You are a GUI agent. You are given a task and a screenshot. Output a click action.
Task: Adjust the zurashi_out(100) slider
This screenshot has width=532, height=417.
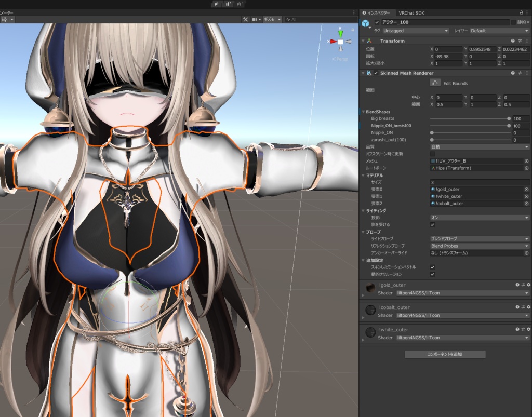tap(470, 140)
